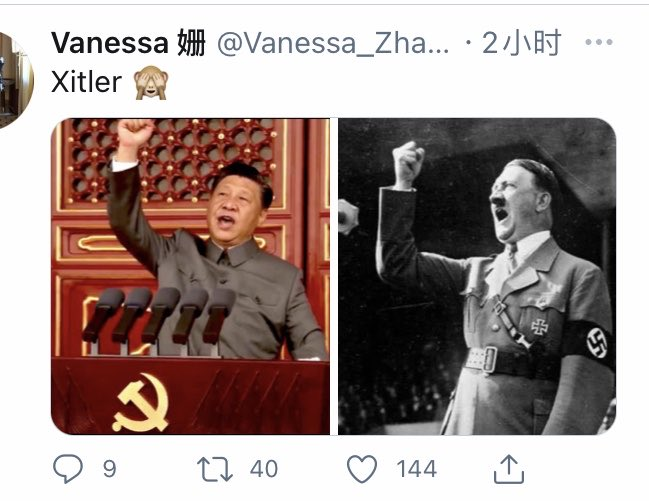This screenshot has width=649, height=501.
Task: Open the left color photo with red podium
Action: [190, 277]
